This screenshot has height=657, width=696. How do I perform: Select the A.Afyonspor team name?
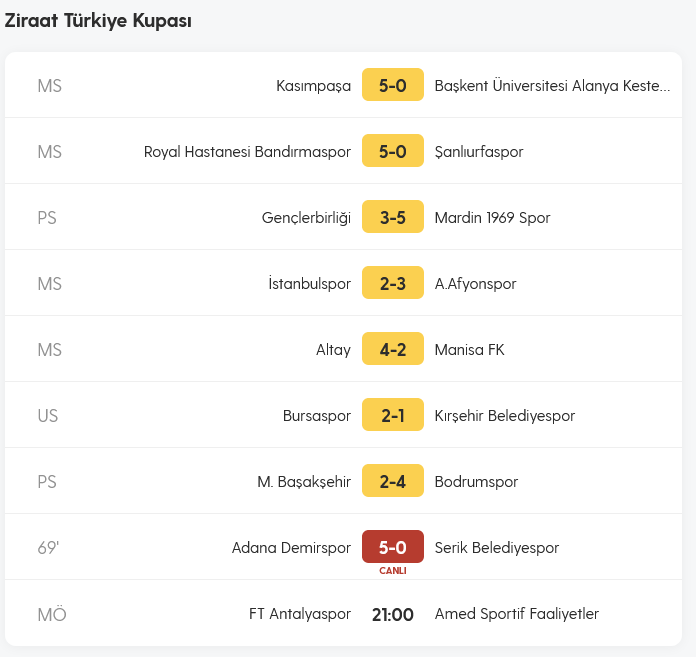click(475, 284)
